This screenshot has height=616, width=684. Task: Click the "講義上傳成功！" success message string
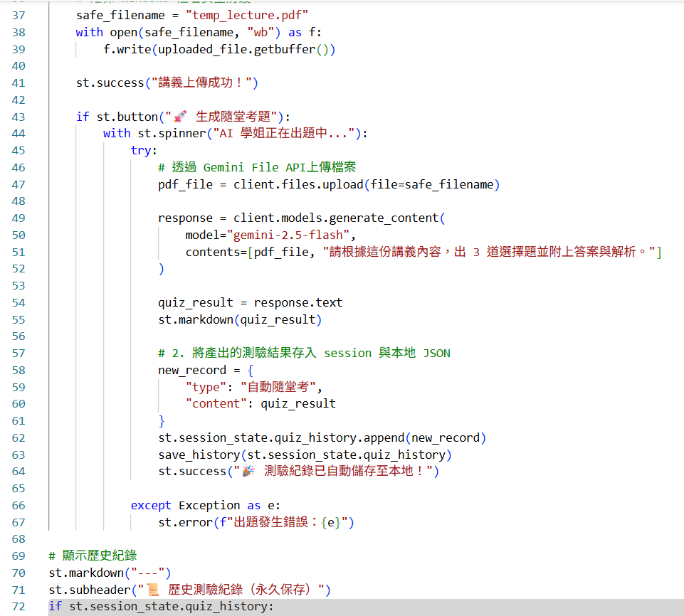point(201,83)
